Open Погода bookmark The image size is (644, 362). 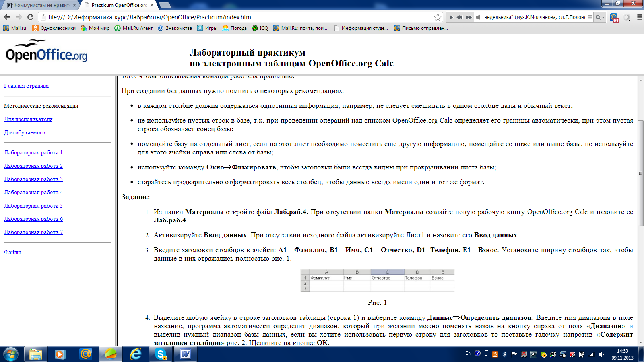coord(234,28)
